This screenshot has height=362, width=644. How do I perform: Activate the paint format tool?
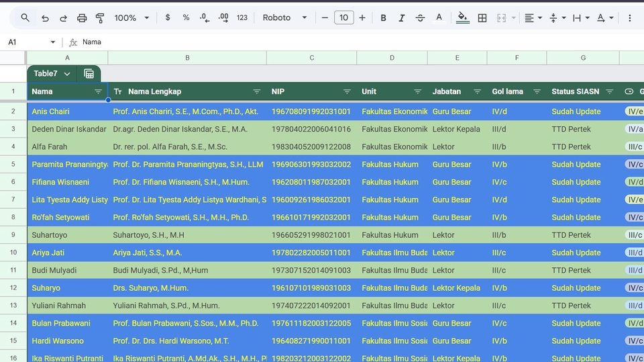[x=100, y=17]
